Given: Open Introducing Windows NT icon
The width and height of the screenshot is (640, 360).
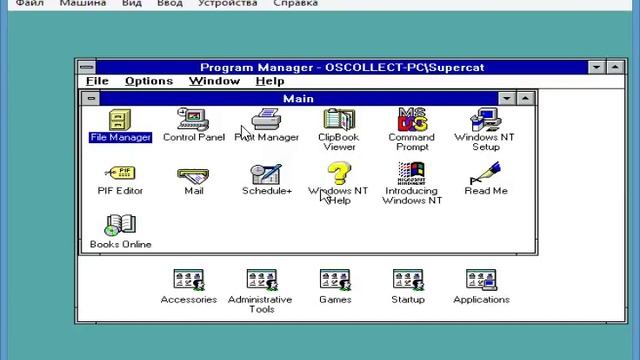Looking at the screenshot, I should coord(412,173).
